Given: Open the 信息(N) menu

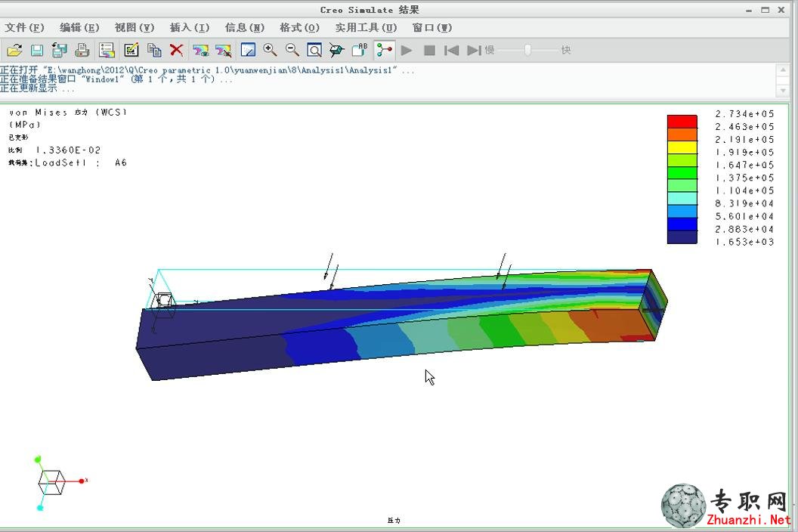Looking at the screenshot, I should point(245,27).
